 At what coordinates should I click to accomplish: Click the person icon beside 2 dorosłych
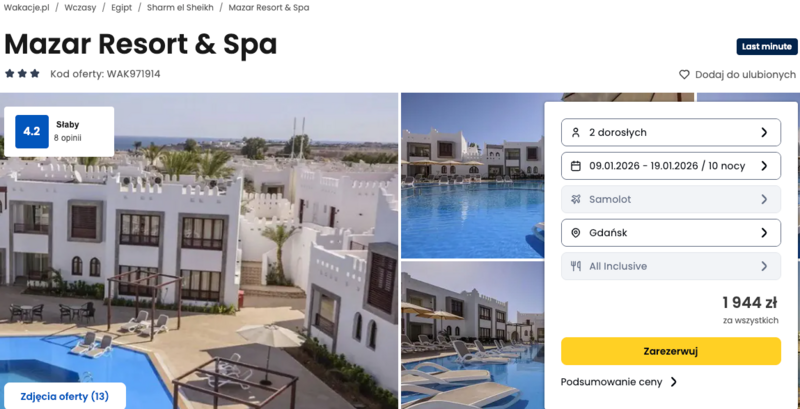click(576, 133)
